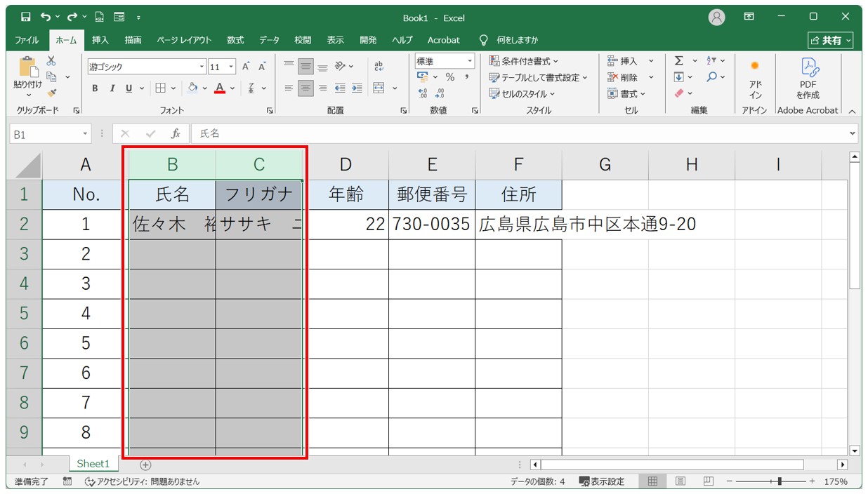Image resolution: width=868 pixels, height=494 pixels.
Task: Increase the cell indent
Action: pyautogui.click(x=357, y=88)
